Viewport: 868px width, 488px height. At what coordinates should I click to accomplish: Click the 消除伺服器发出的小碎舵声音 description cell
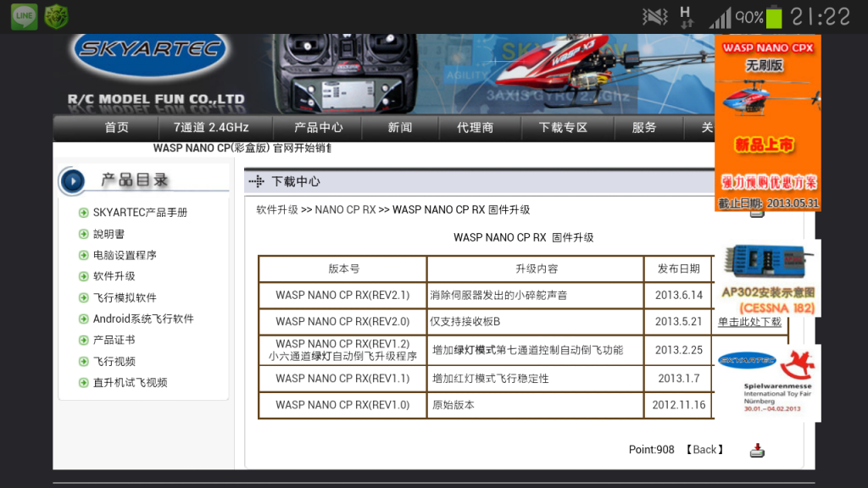(x=536, y=296)
